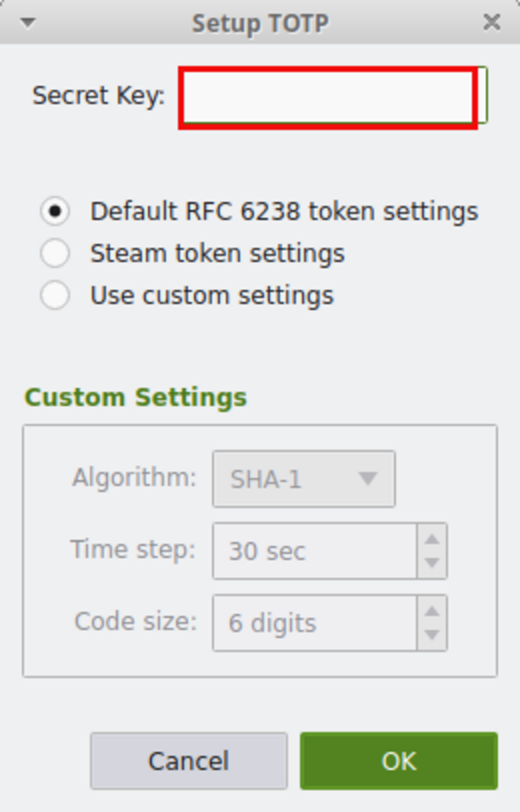Image resolution: width=520 pixels, height=812 pixels.
Task: Increase Time step with the up arrow
Action: click(432, 539)
